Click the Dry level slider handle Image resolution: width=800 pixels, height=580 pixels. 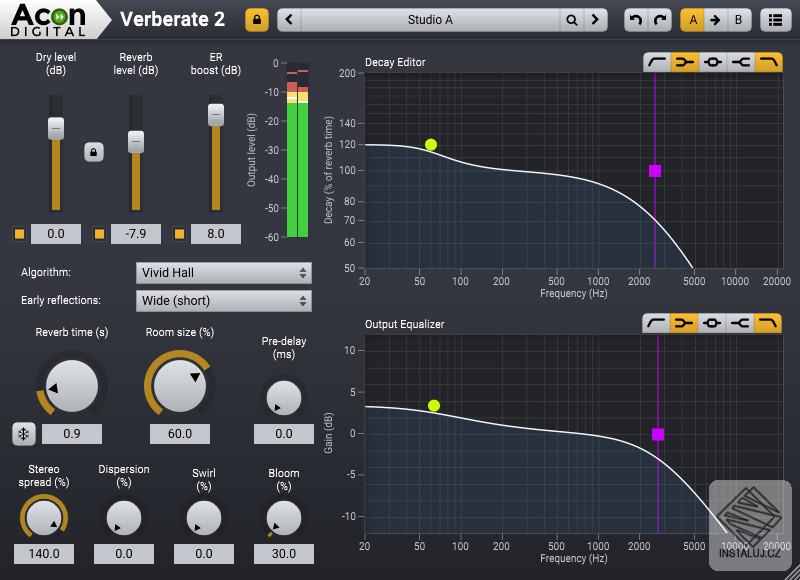[x=56, y=128]
